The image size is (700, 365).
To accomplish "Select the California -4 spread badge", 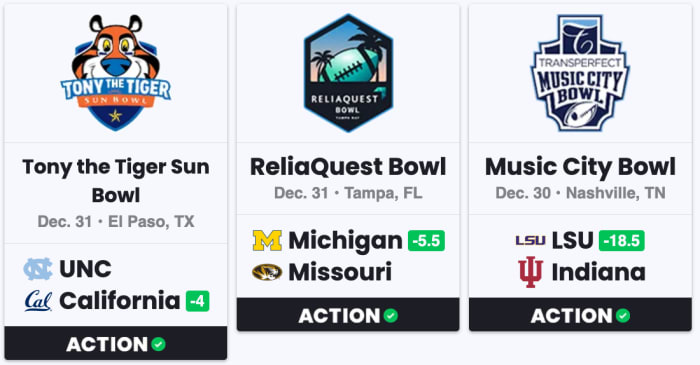I will tap(197, 301).
